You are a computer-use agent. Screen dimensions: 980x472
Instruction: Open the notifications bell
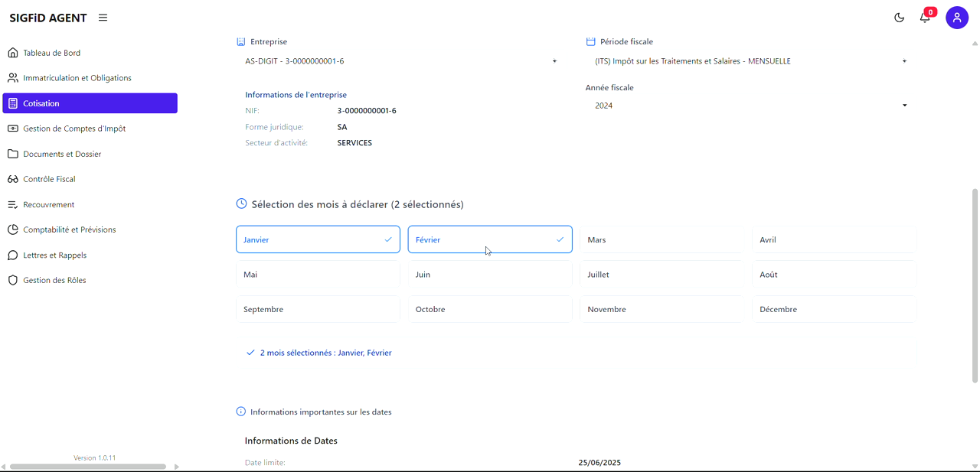925,18
